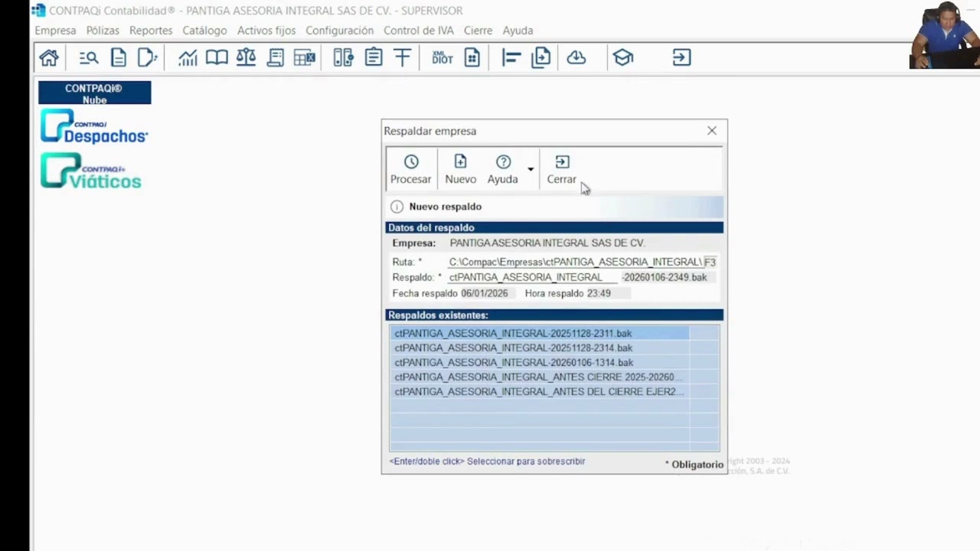Click the Nuevo document button
This screenshot has height=551, width=980.
point(460,169)
